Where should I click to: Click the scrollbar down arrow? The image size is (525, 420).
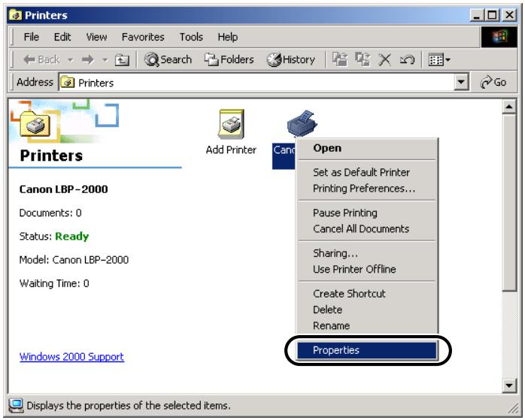[x=509, y=385]
